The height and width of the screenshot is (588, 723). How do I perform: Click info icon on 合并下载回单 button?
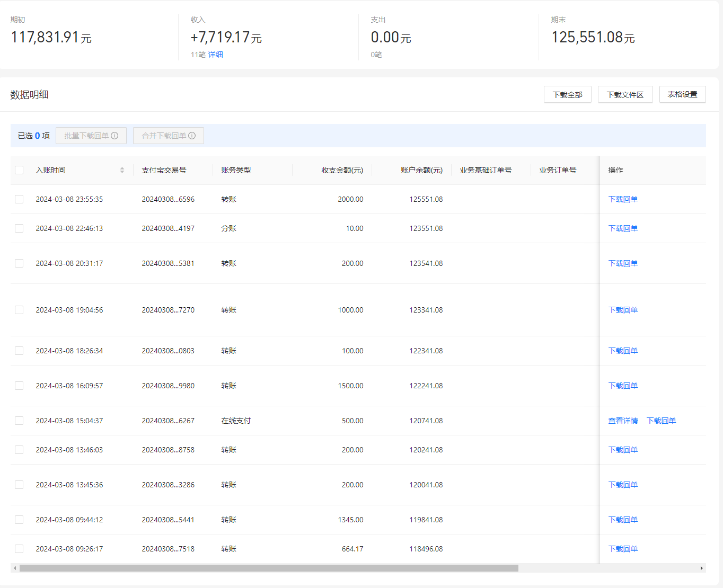pos(192,136)
